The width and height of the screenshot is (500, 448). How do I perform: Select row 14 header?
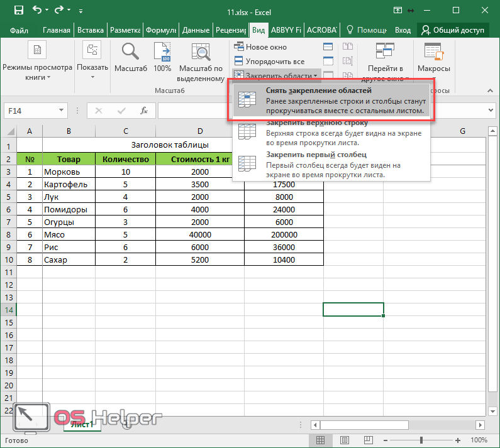click(9, 310)
